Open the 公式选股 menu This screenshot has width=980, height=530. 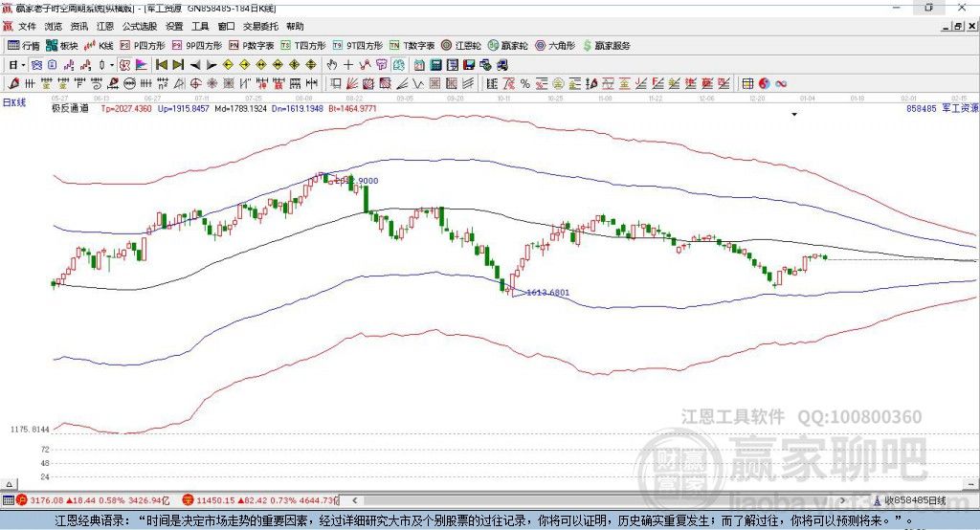coord(140,26)
